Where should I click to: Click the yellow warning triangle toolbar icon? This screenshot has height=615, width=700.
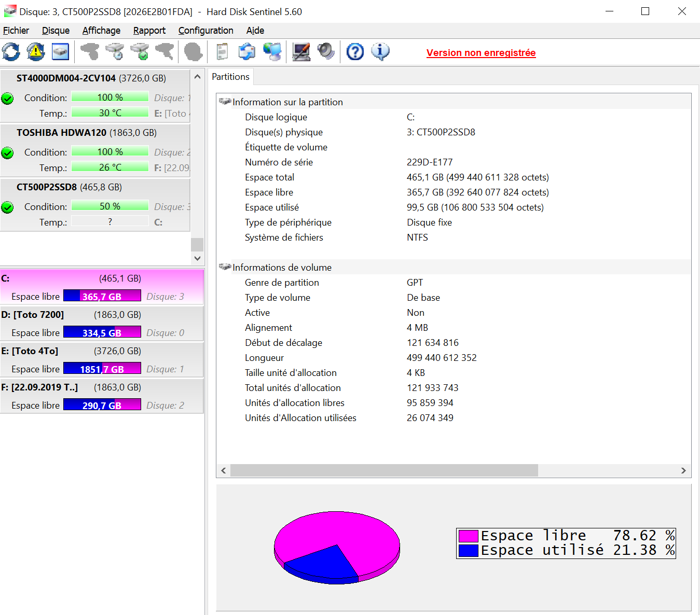(36, 52)
